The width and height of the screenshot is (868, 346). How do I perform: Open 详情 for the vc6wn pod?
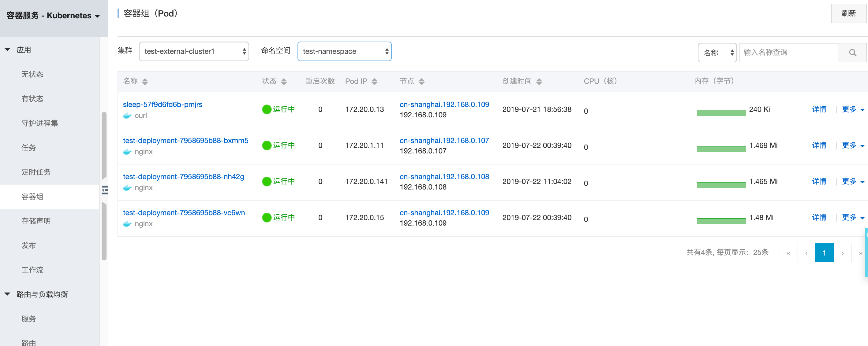(819, 217)
